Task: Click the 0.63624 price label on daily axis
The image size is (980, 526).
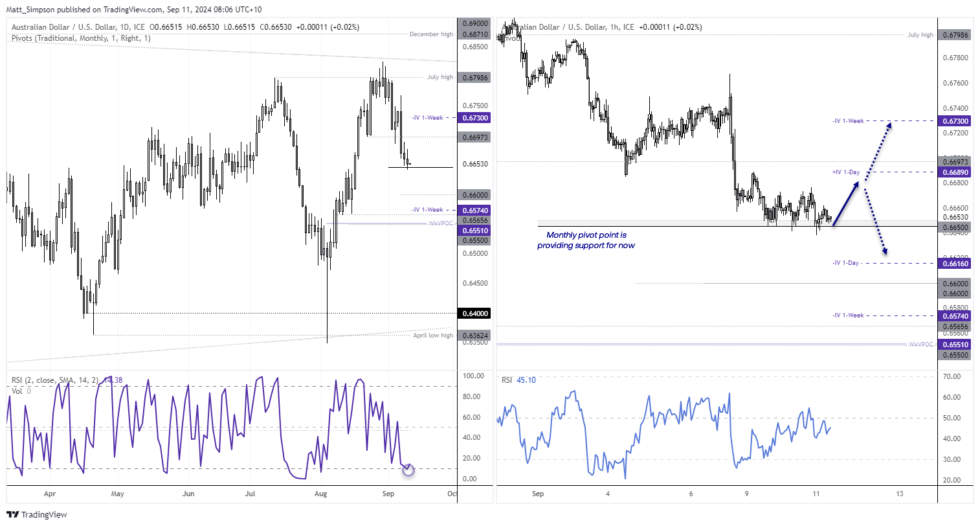Action: pos(475,336)
